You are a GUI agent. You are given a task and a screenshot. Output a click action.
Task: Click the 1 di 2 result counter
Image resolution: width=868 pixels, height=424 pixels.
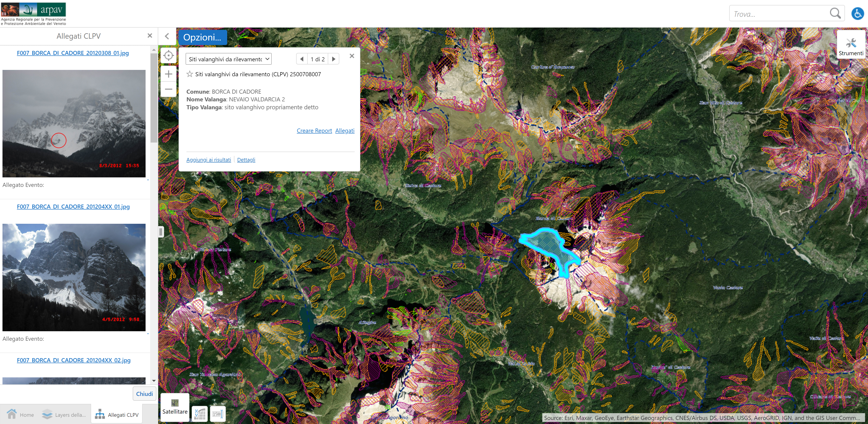coord(317,59)
